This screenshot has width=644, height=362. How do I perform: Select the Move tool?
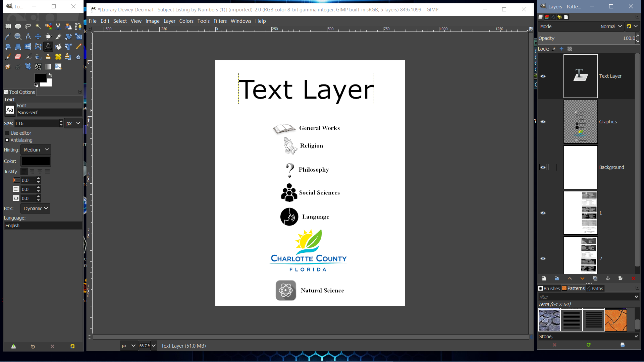(38, 36)
